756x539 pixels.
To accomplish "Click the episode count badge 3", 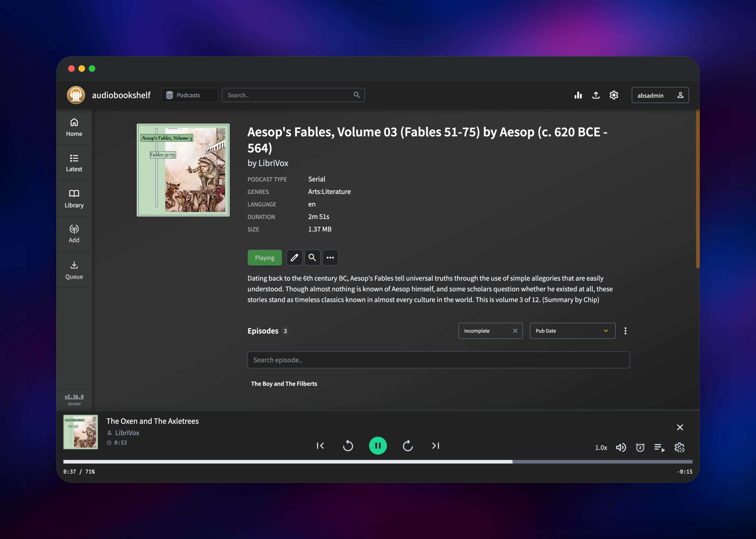I will (x=285, y=331).
